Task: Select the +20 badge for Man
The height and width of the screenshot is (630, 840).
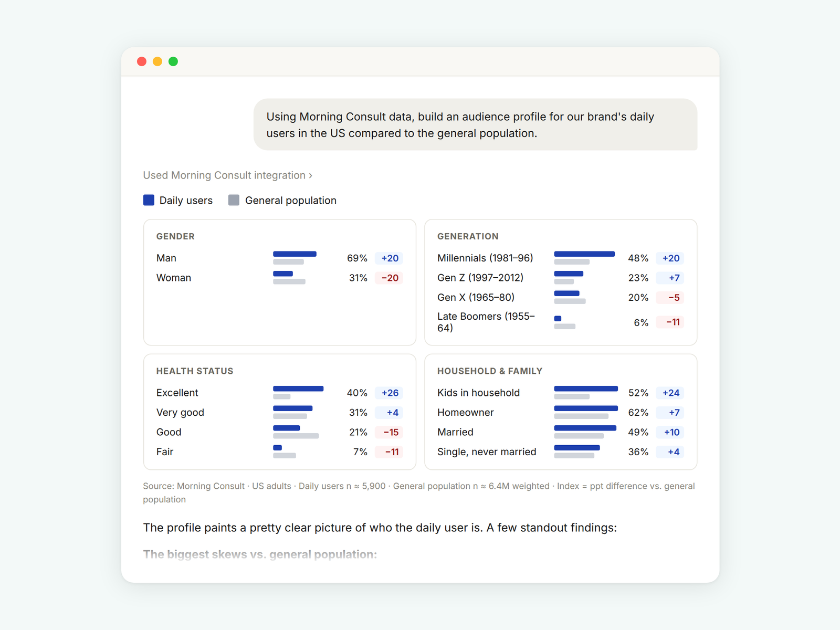Action: click(390, 258)
